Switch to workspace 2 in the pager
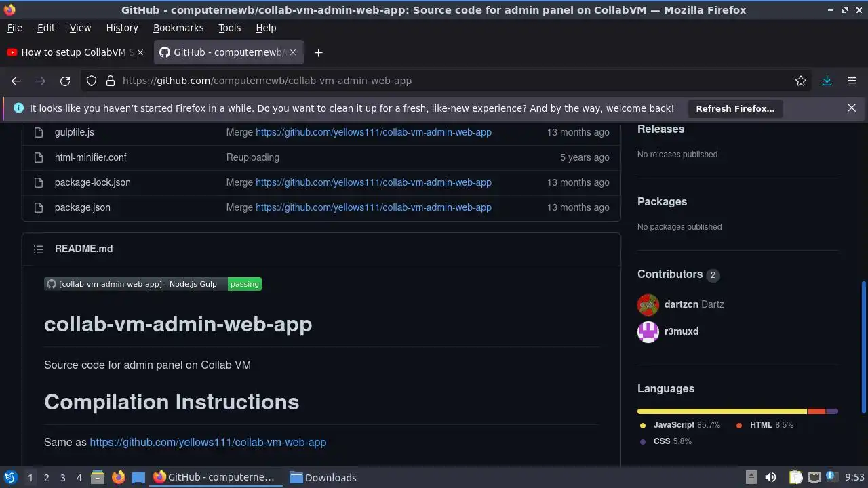This screenshot has width=868, height=488. coord(47,477)
